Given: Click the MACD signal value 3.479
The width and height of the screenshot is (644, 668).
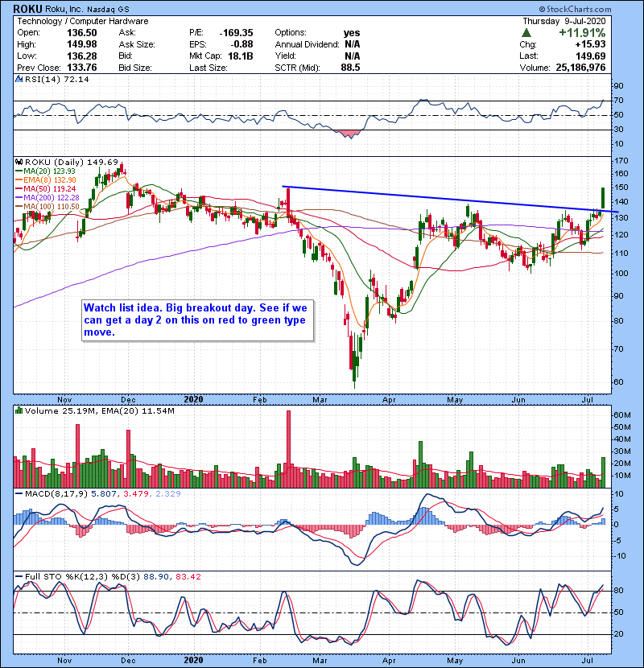Looking at the screenshot, I should click(x=135, y=494).
